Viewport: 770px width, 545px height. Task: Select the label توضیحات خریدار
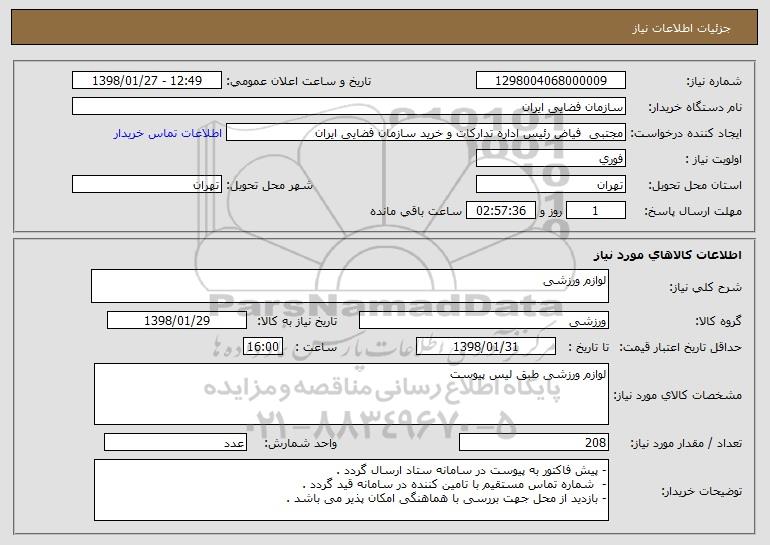(x=702, y=491)
